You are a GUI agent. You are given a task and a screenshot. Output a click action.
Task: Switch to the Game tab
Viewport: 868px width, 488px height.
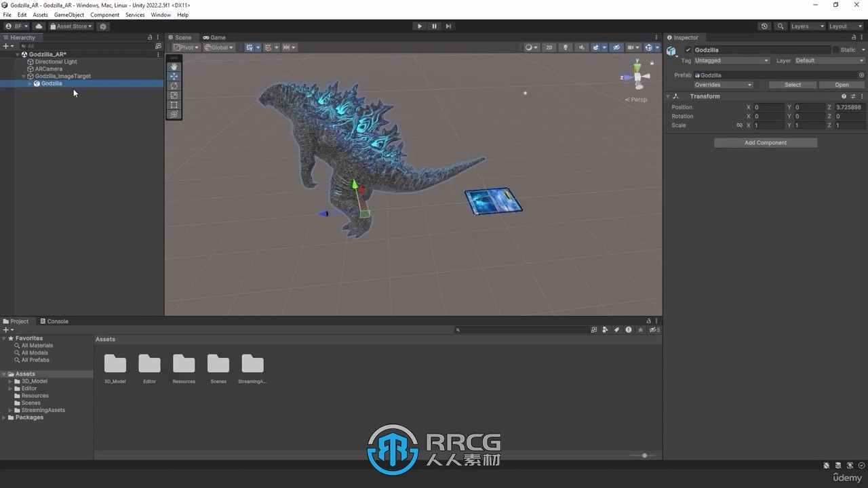(x=214, y=37)
